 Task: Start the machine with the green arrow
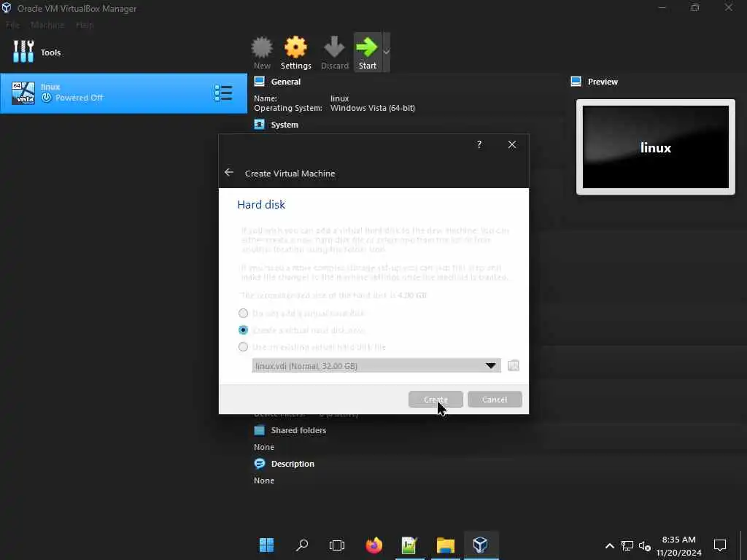[x=368, y=52]
